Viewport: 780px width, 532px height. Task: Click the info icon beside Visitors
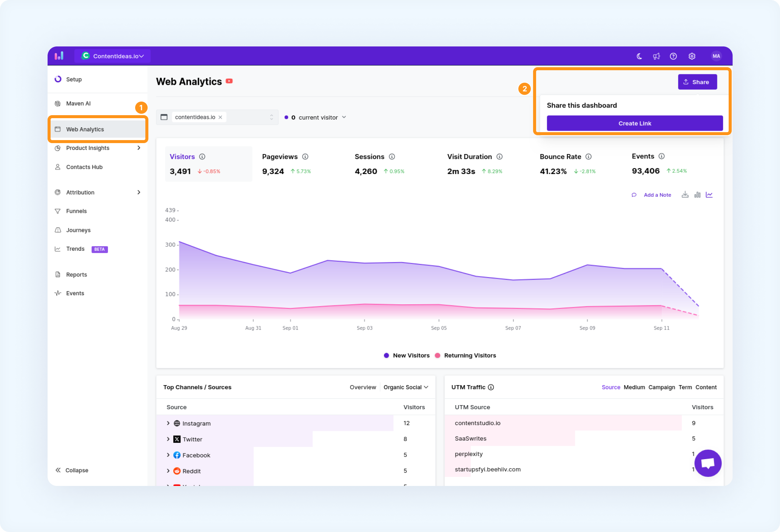click(202, 157)
